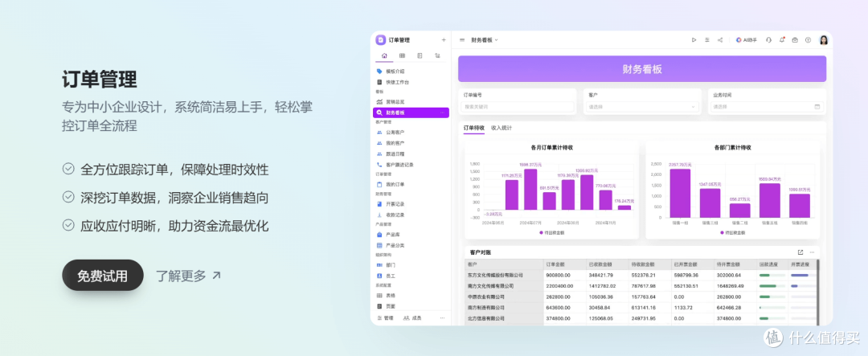This screenshot has height=356, width=868.
Task: Select 南方文化传媒有限公司 row
Action: pos(641,286)
